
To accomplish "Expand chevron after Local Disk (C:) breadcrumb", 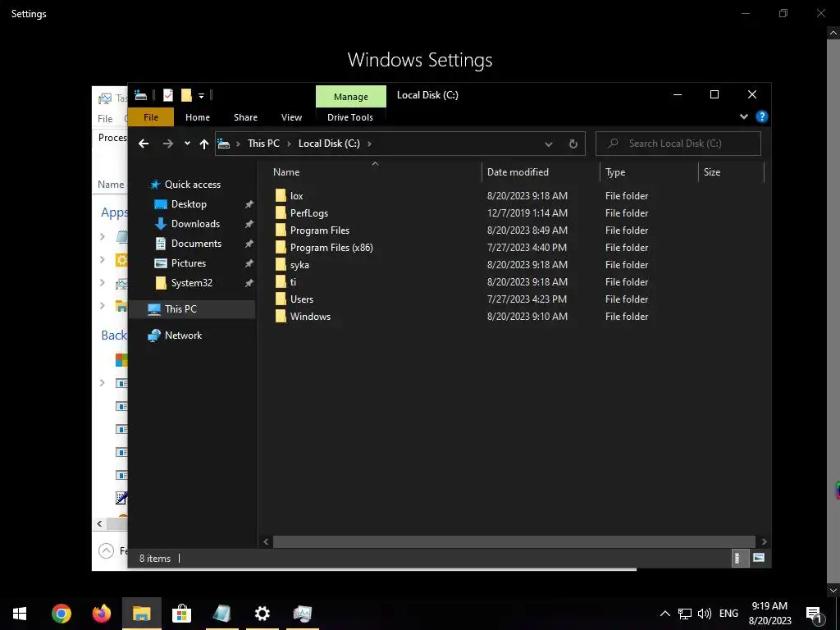I will point(369,144).
